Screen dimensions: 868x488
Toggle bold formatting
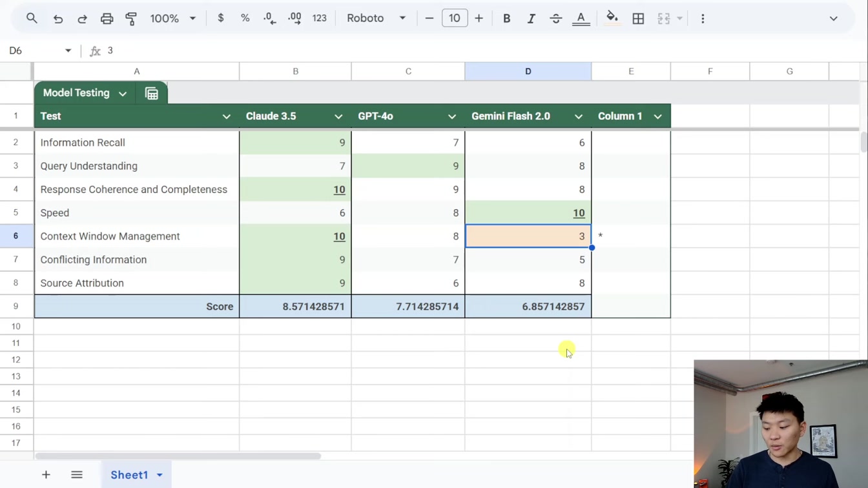507,19
